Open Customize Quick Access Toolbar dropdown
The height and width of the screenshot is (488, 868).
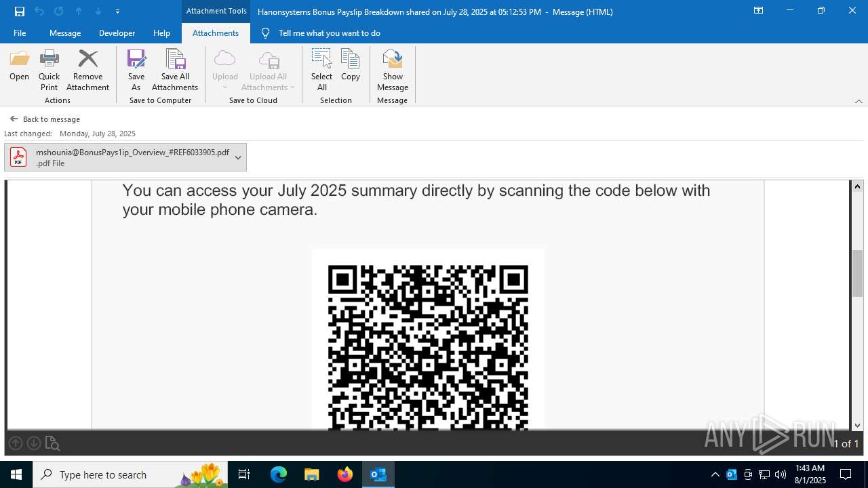tap(117, 12)
